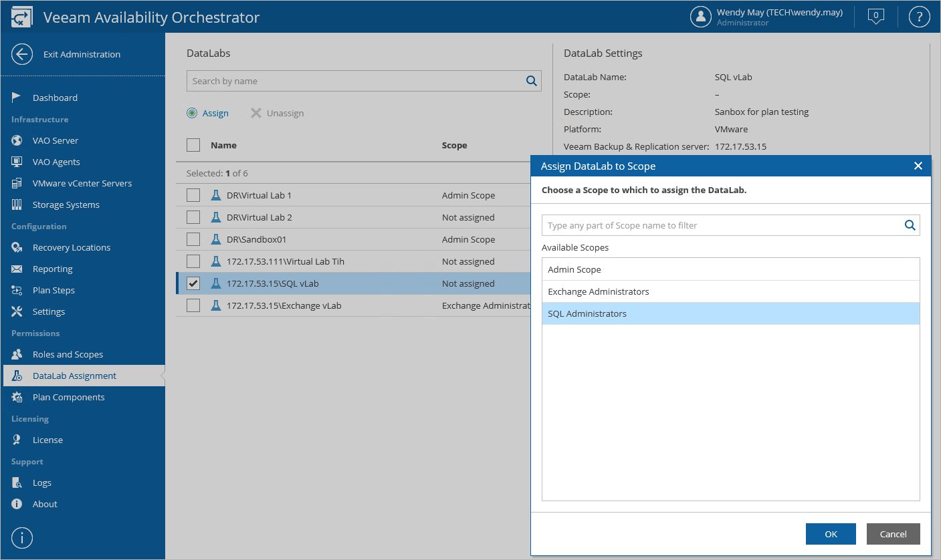941x560 pixels.
Task: Go to Recovery Locations page
Action: pyautogui.click(x=72, y=247)
